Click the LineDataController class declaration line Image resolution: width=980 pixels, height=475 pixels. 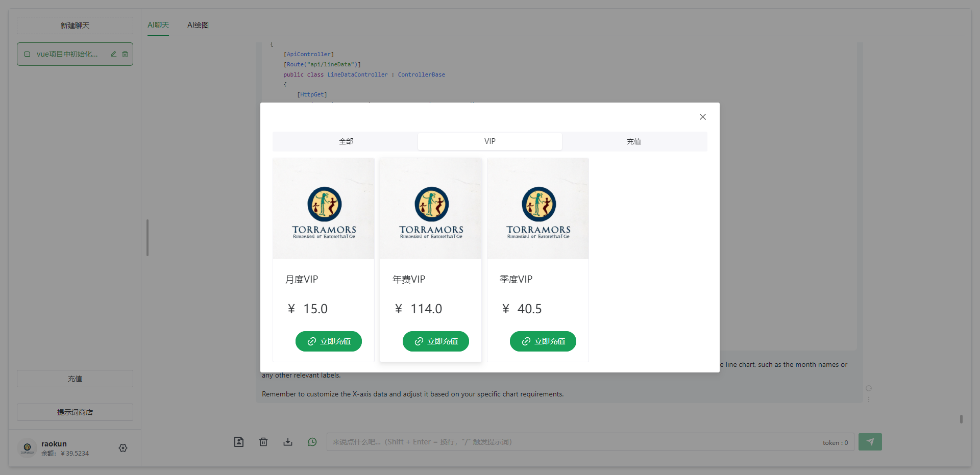click(x=364, y=74)
